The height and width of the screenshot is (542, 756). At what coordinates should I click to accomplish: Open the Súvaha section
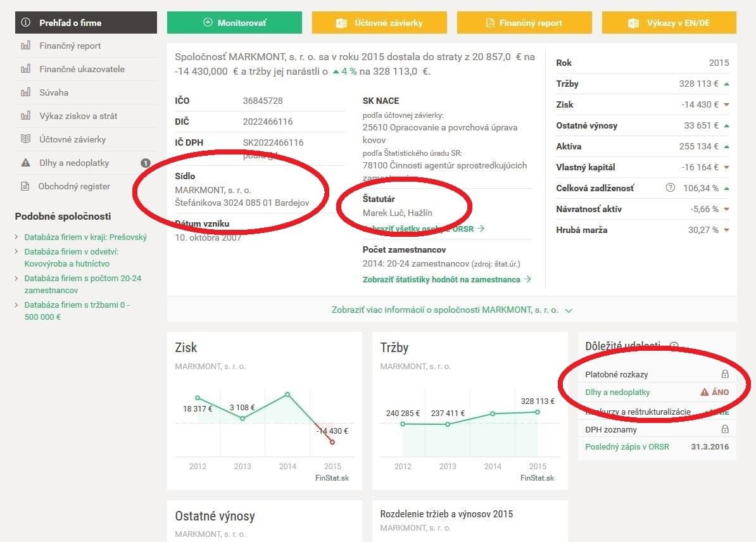(x=54, y=92)
